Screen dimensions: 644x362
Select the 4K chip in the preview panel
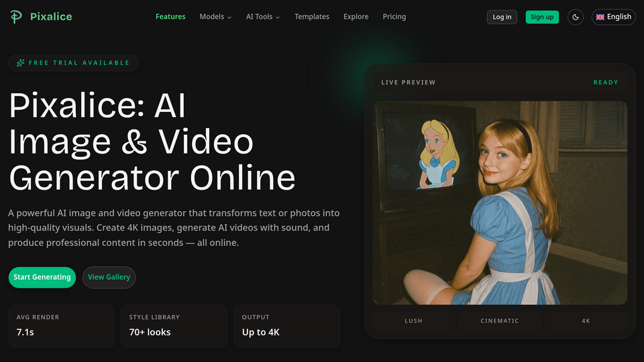pos(586,321)
